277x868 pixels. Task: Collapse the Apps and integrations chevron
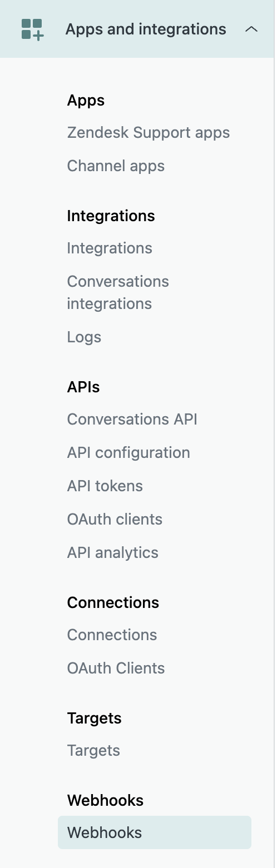pyautogui.click(x=251, y=29)
